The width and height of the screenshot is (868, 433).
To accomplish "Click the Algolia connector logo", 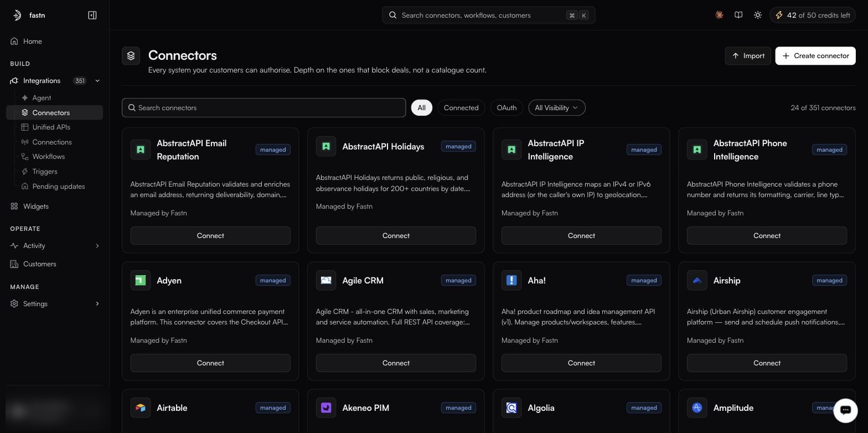I will [512, 408].
